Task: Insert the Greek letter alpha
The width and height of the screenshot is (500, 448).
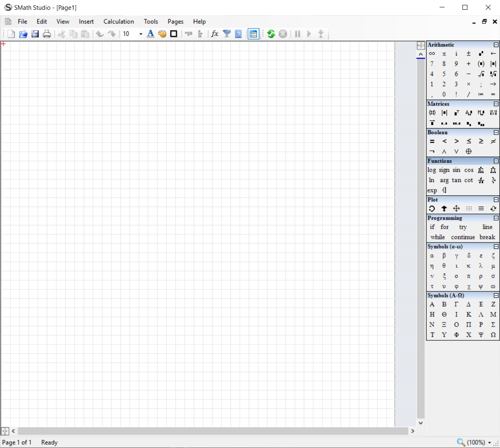Action: [432, 256]
